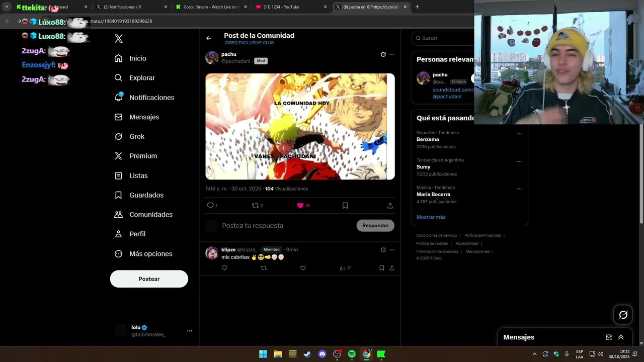This screenshot has height=362, width=644.
Task: Open Kick app from taskbar
Action: click(381, 354)
